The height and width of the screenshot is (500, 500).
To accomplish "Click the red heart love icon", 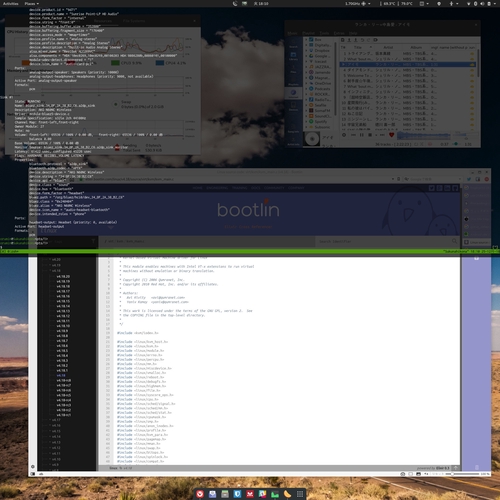I will click(391, 135).
